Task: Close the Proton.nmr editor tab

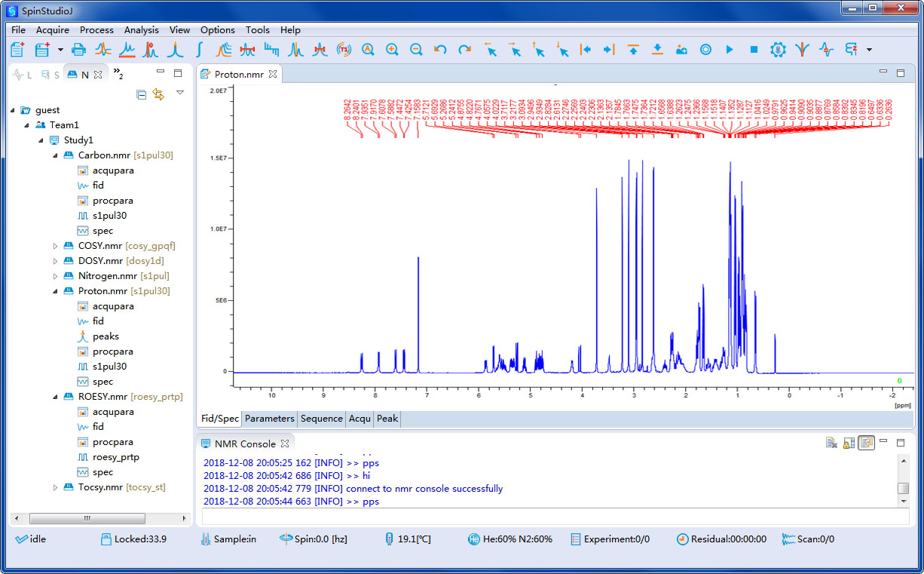Action: pos(274,74)
